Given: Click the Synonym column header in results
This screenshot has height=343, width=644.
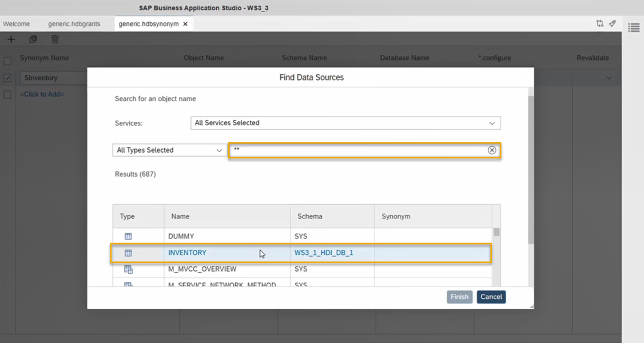Looking at the screenshot, I should point(434,216).
